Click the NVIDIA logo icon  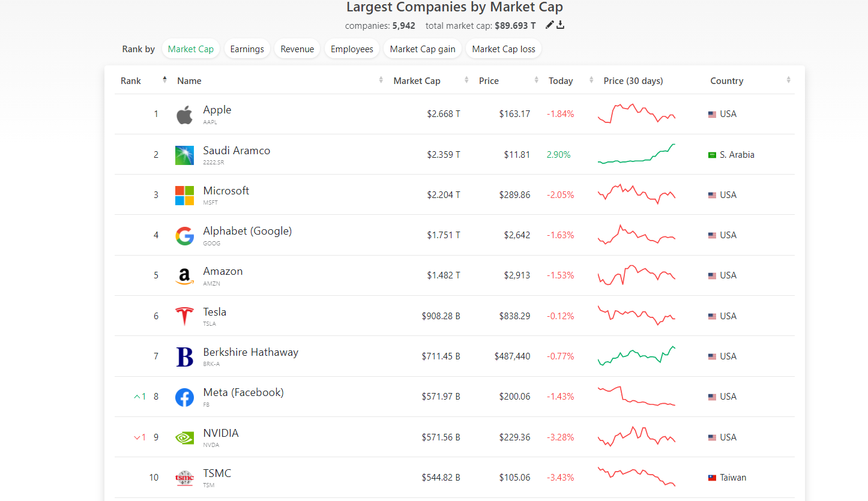(184, 437)
